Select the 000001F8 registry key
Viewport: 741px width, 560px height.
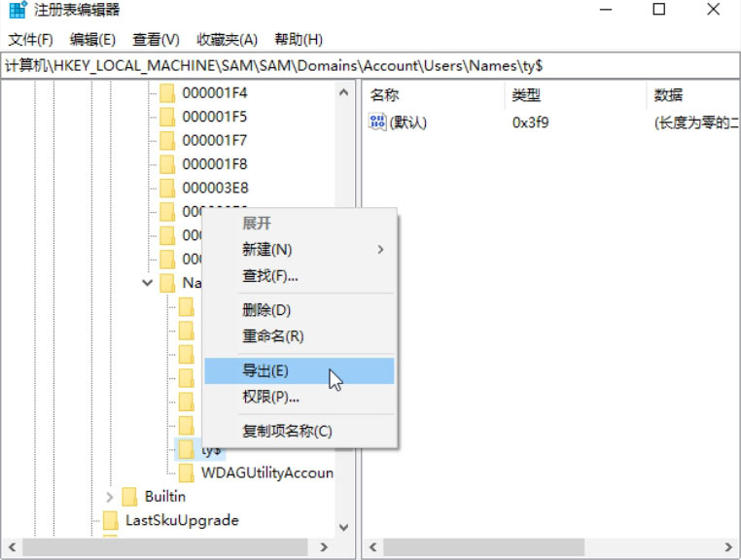pyautogui.click(x=215, y=164)
